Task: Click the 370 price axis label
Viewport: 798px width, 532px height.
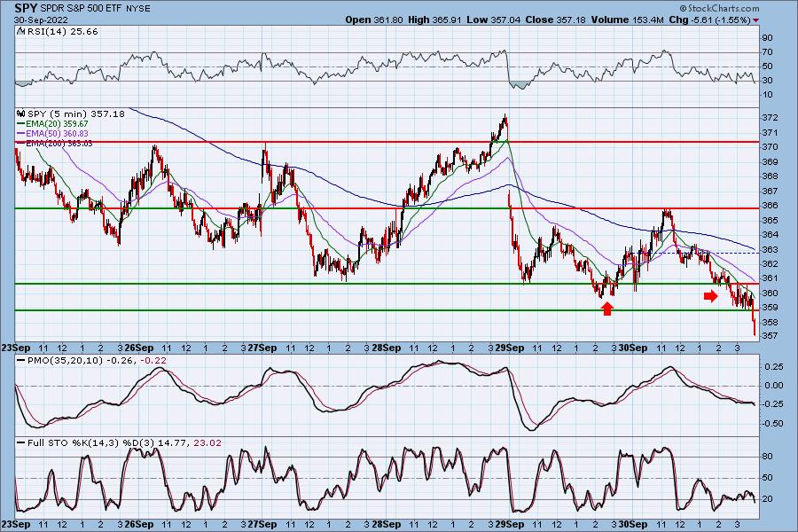Action: (x=771, y=146)
